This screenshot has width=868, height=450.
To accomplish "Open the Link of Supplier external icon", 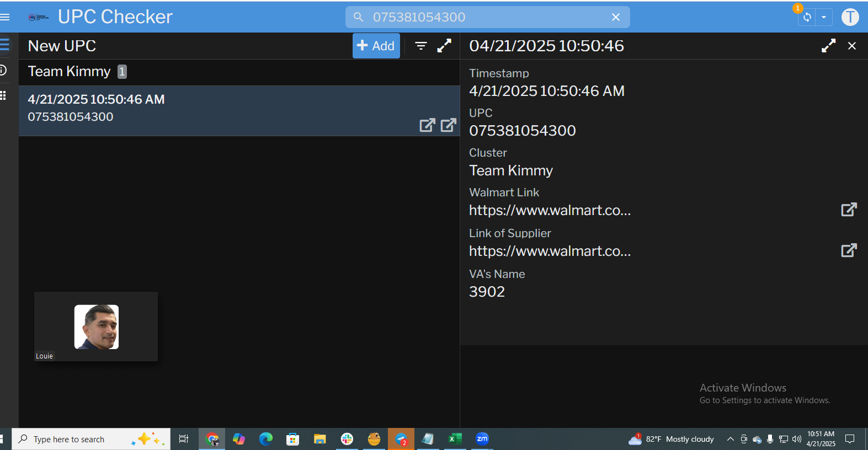I will coord(848,250).
